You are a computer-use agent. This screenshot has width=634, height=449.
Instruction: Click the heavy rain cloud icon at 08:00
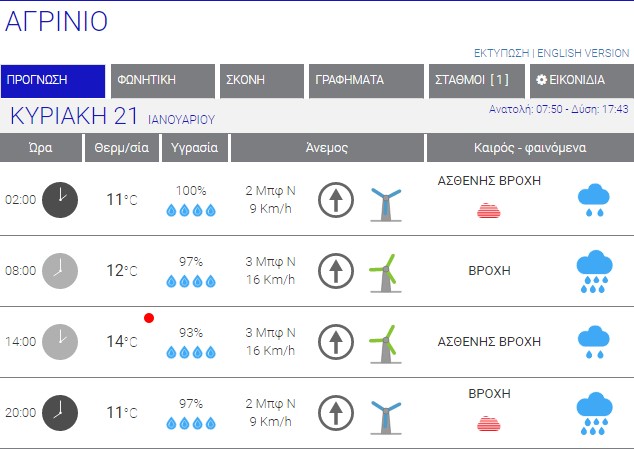(594, 271)
